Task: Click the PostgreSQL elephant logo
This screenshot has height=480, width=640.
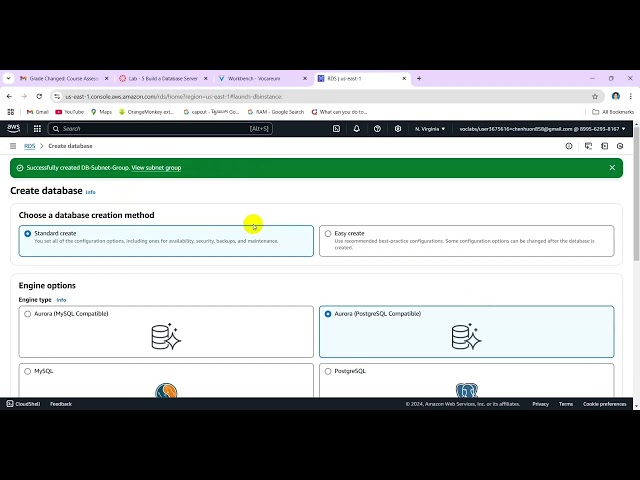Action: (467, 390)
